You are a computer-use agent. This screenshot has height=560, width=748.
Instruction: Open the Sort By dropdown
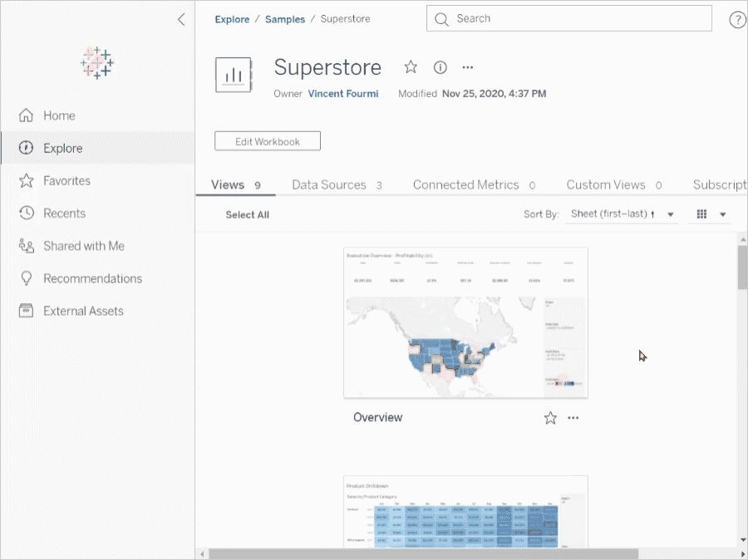(x=621, y=214)
